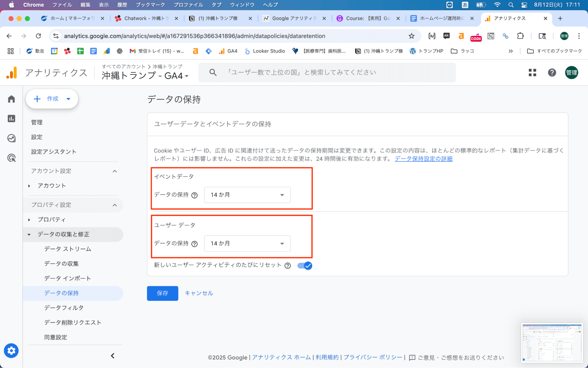Open the Google apps grid icon
Screen dimensions: 588x368
click(x=532, y=72)
